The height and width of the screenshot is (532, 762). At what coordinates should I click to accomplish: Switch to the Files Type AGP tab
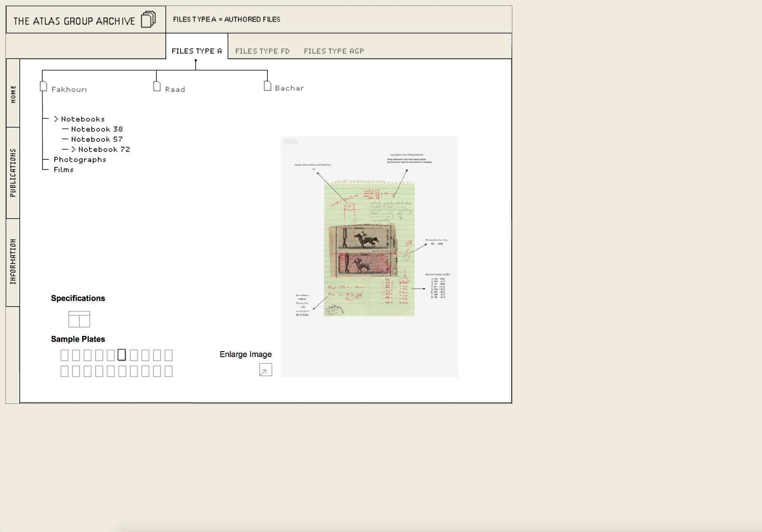coord(334,51)
